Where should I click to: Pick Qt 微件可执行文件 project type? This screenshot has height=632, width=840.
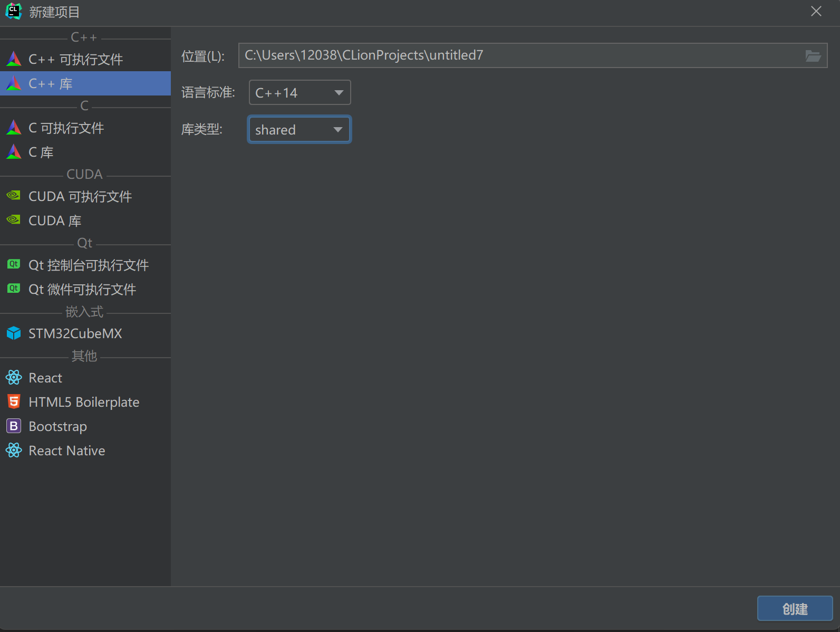pyautogui.click(x=85, y=289)
